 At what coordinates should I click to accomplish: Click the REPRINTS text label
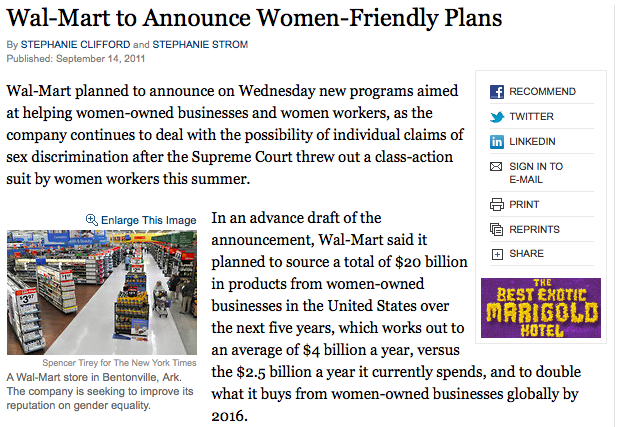(534, 229)
